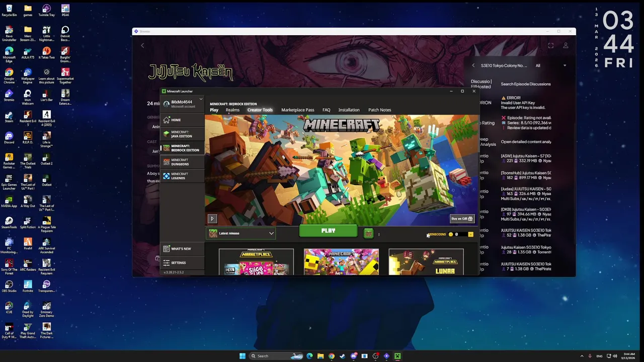644x362 pixels.
Task: Open Home in Minecraft Launcher sidebar
Action: click(182, 120)
